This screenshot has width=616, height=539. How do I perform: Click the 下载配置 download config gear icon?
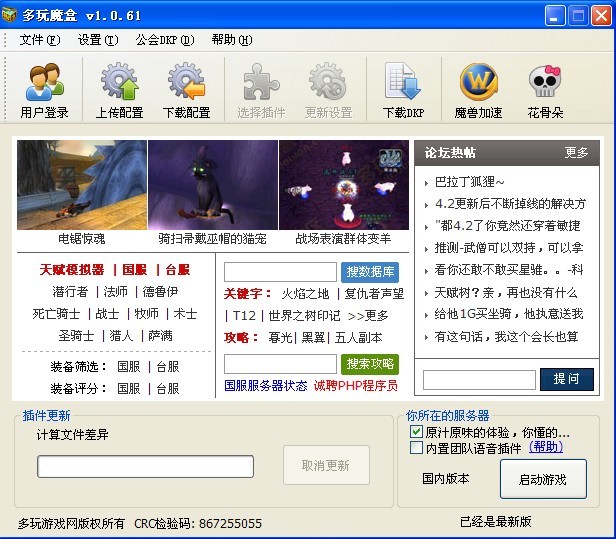(x=187, y=81)
